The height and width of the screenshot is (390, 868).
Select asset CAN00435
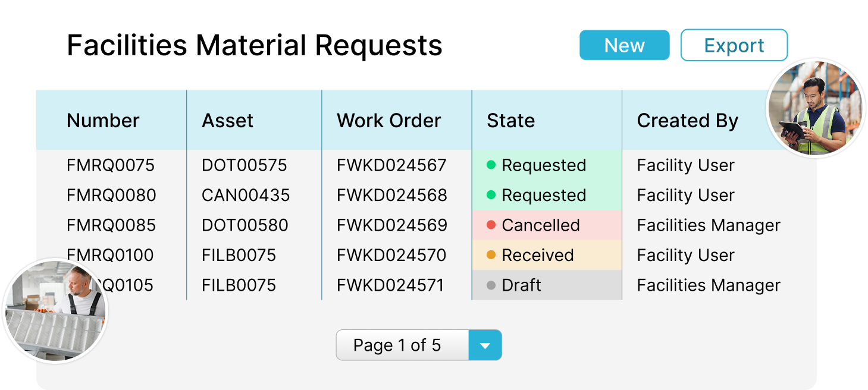tap(246, 195)
